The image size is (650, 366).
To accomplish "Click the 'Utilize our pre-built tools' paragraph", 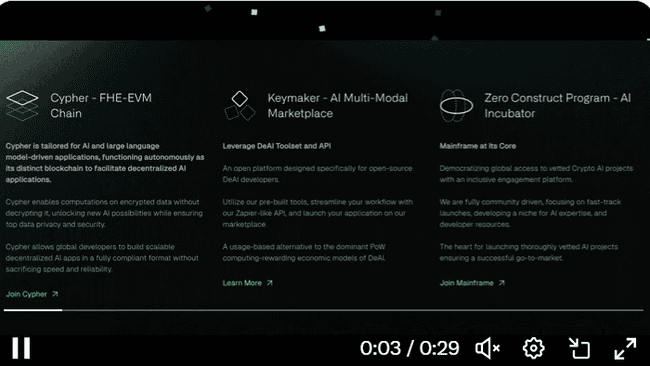I will click(x=318, y=213).
